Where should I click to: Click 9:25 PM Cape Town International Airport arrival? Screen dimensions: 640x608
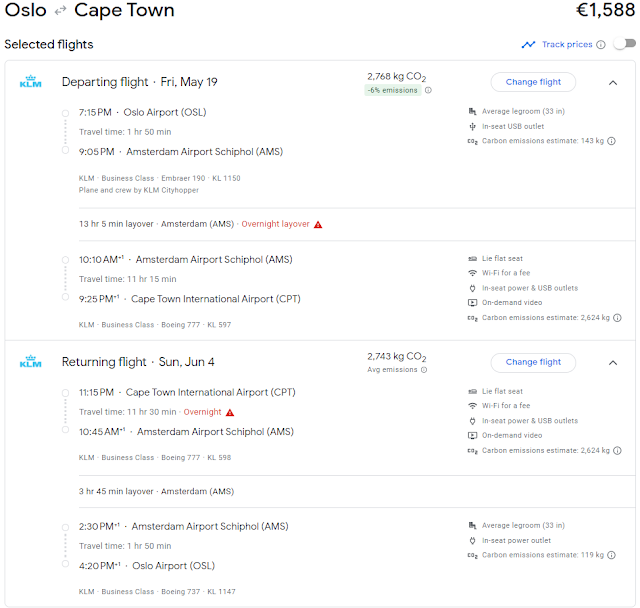(x=190, y=299)
